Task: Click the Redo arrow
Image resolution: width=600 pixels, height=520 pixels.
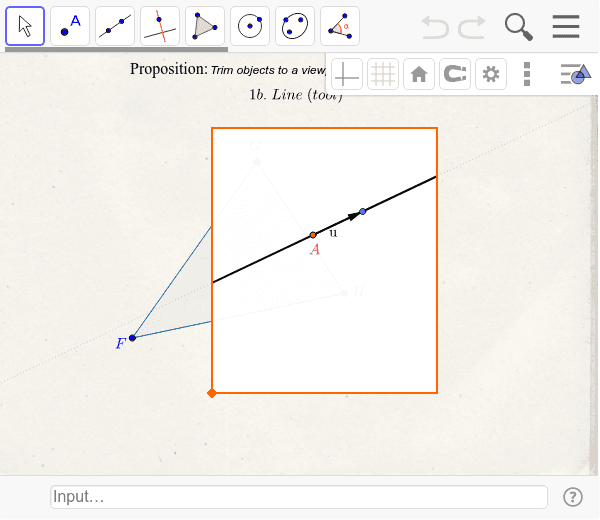Action: pyautogui.click(x=471, y=27)
